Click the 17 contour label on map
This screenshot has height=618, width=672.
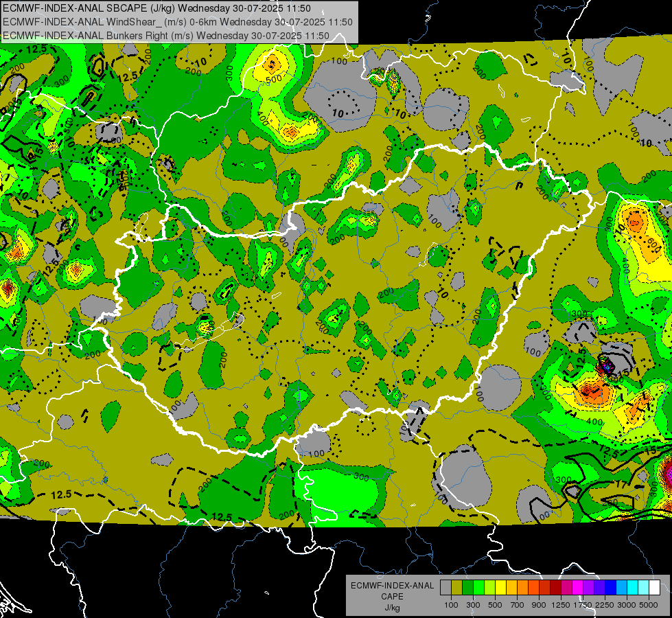click(x=621, y=484)
